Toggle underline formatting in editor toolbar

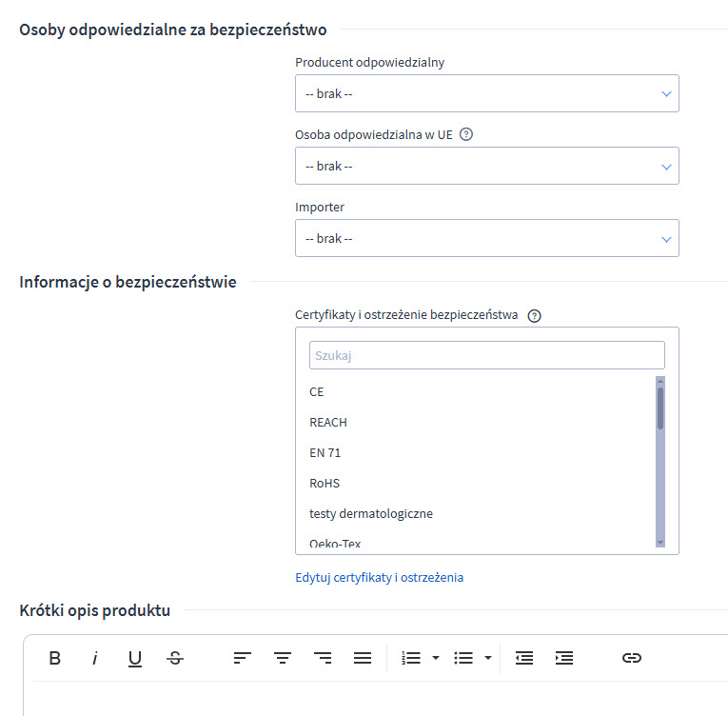click(134, 658)
